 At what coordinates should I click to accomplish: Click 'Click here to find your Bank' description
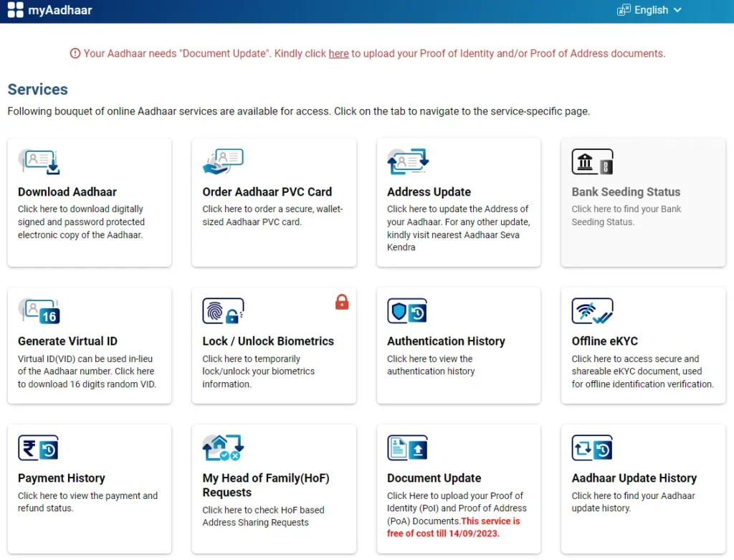[626, 215]
